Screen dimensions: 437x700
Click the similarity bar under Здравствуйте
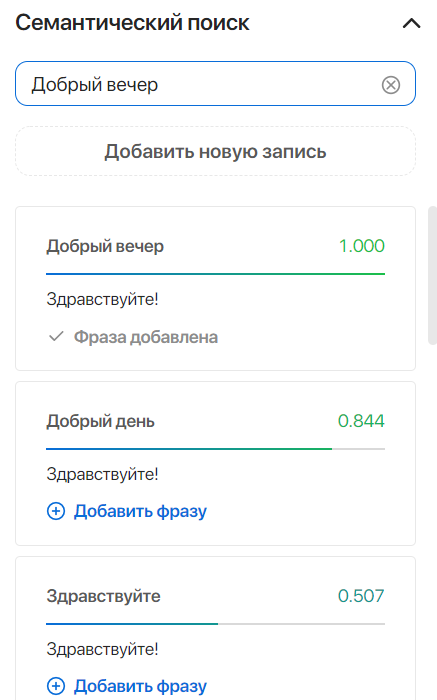point(216,624)
